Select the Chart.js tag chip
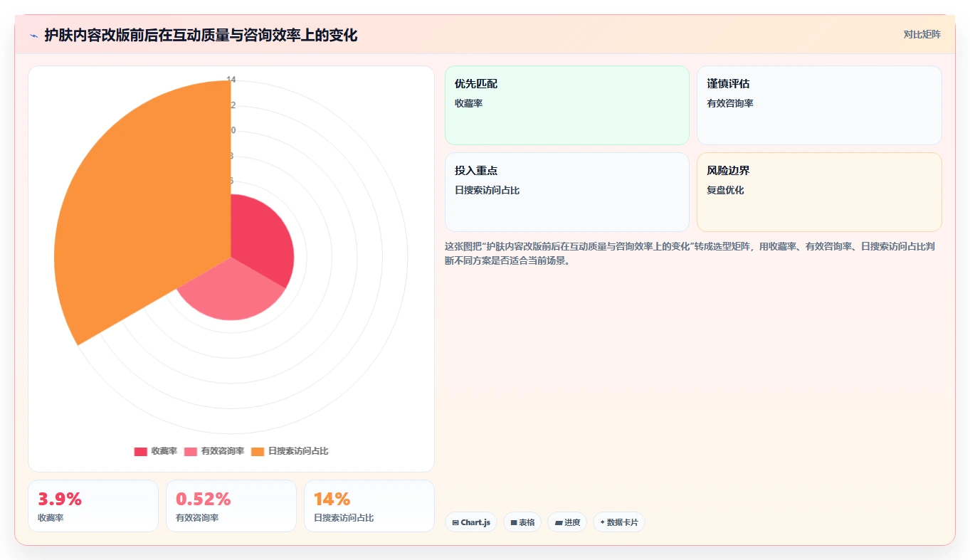970x560 pixels. pyautogui.click(x=471, y=522)
